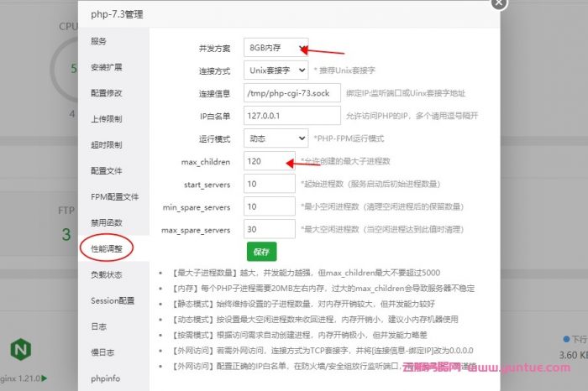Click the green 保存 button
The width and height of the screenshot is (588, 391).
click(261, 251)
